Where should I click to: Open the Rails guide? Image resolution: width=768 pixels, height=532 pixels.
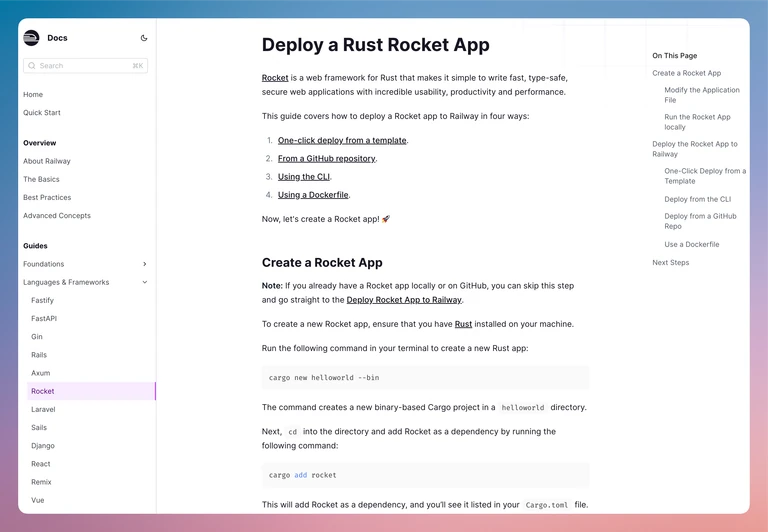click(39, 355)
